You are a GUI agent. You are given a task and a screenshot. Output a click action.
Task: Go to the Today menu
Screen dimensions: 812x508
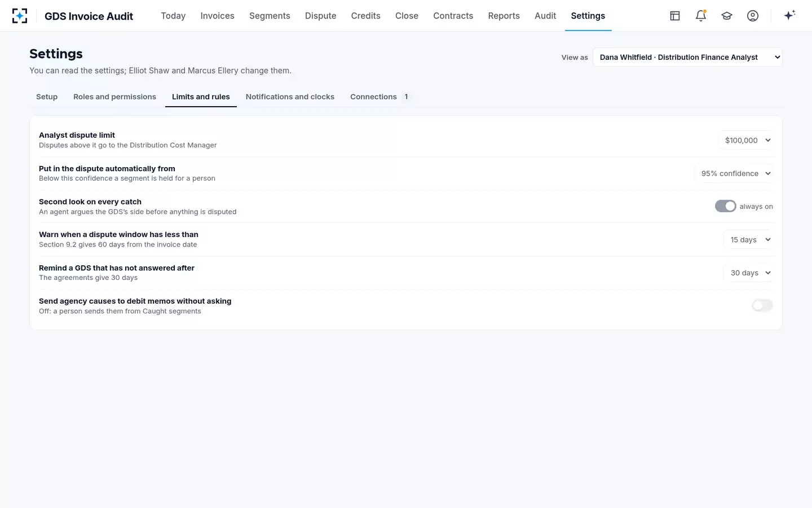tap(173, 16)
